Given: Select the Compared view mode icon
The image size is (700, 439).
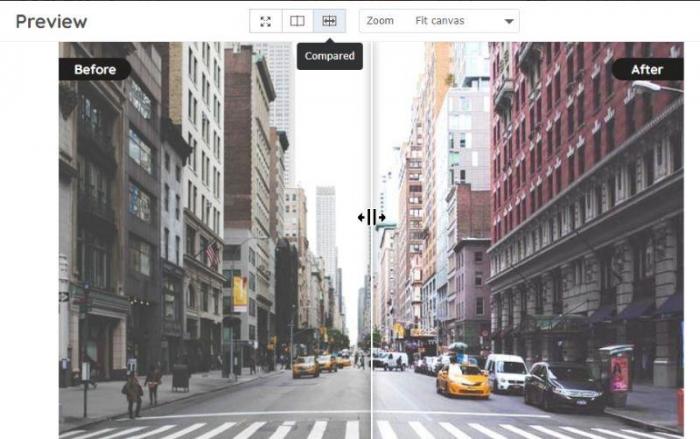Looking at the screenshot, I should pos(329,21).
